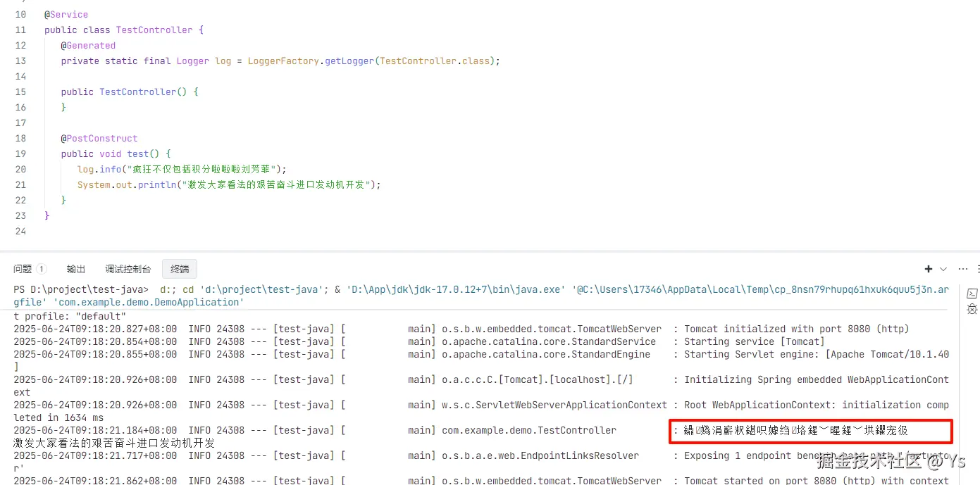Viewport: 980px width, 485px height.
Task: Select the PowerShell terminal instance icon
Action: [972, 294]
